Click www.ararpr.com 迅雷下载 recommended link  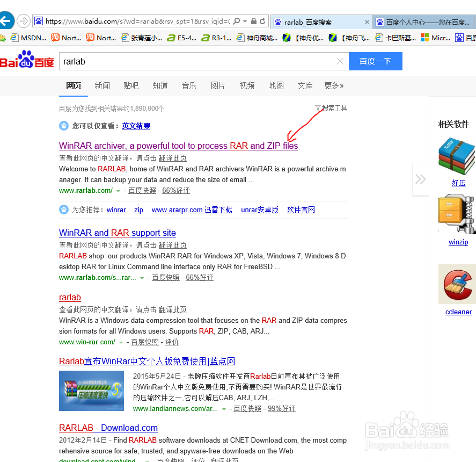[192, 210]
